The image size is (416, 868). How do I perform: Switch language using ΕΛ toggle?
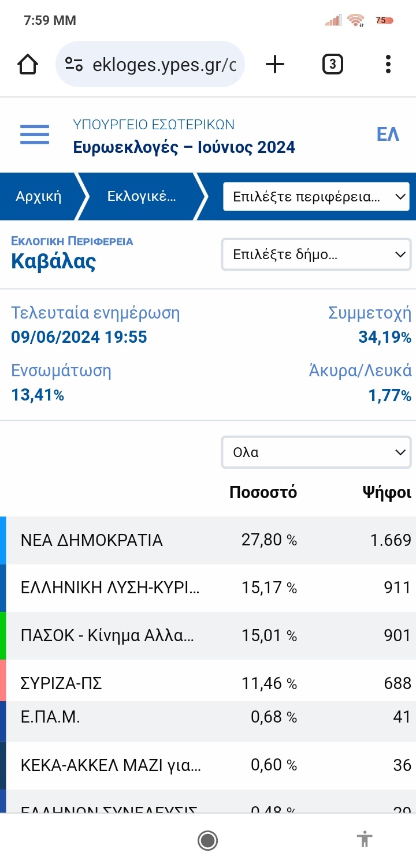388,134
